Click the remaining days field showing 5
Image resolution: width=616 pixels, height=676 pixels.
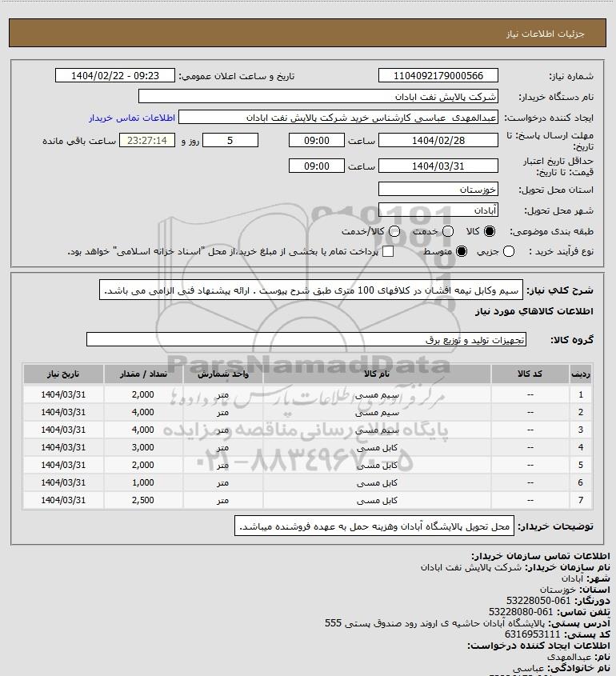coord(230,140)
